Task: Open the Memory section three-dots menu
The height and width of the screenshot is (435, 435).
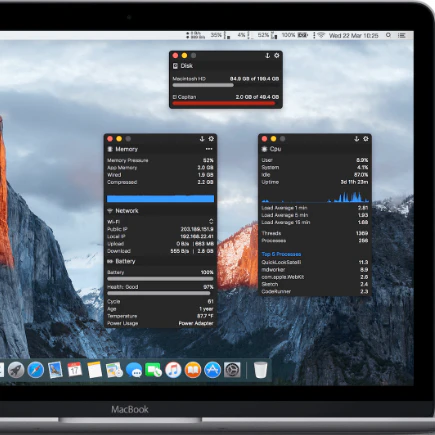Action: [209, 149]
